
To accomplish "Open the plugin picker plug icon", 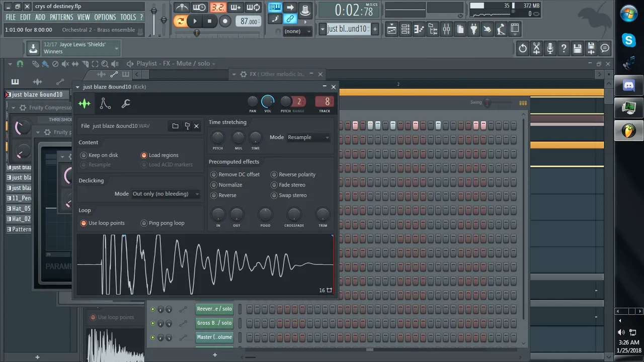I will coord(473,30).
